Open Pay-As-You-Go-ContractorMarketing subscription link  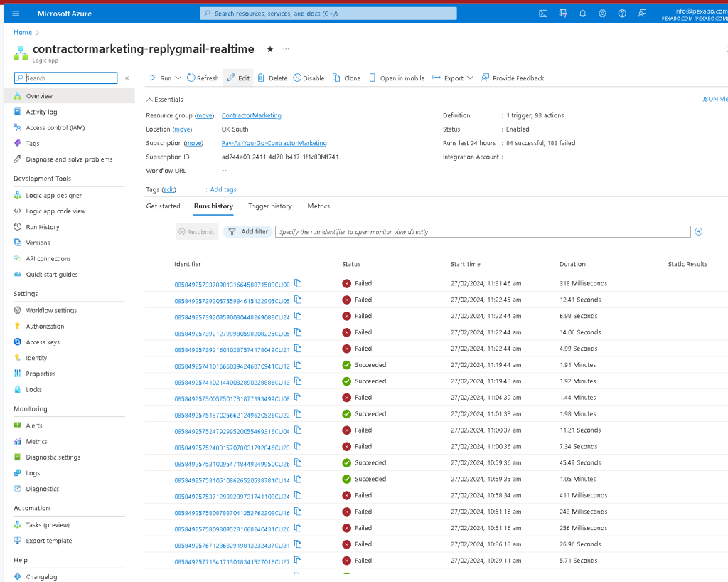pyautogui.click(x=274, y=144)
